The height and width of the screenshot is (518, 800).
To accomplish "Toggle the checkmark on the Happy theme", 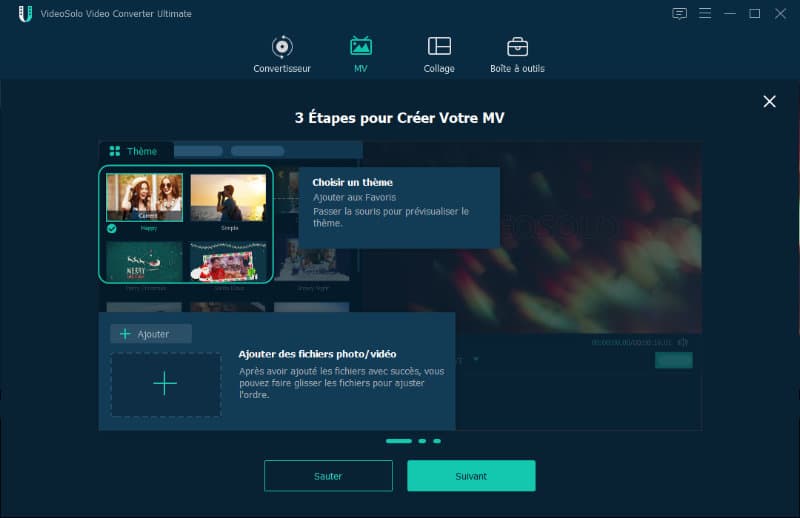I will 112,229.
